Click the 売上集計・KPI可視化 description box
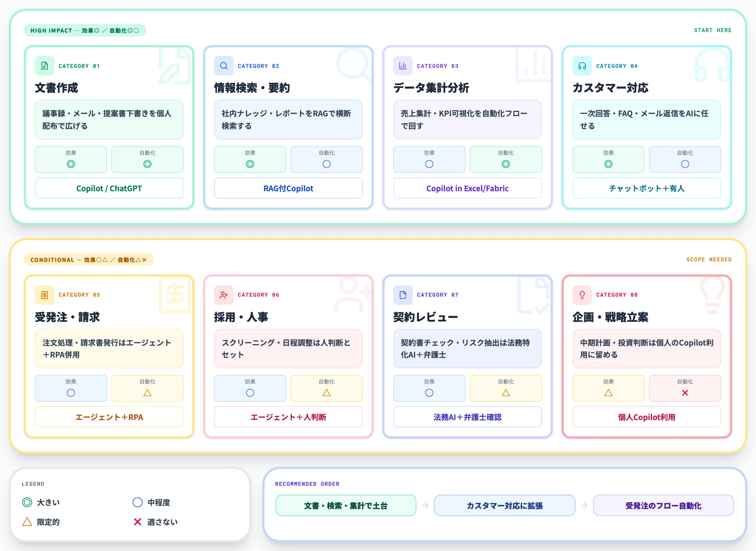 467,119
